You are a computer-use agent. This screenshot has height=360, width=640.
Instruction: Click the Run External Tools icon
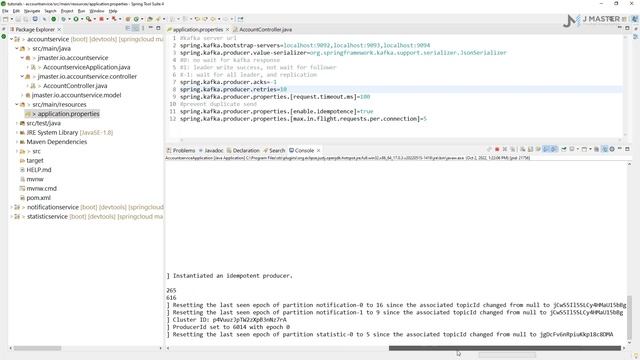coord(88,19)
